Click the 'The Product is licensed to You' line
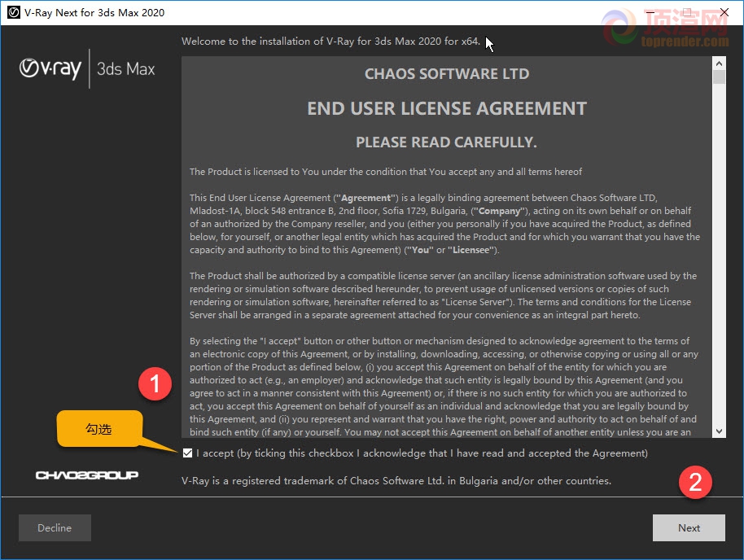Viewport: 744px width, 560px height. (386, 172)
